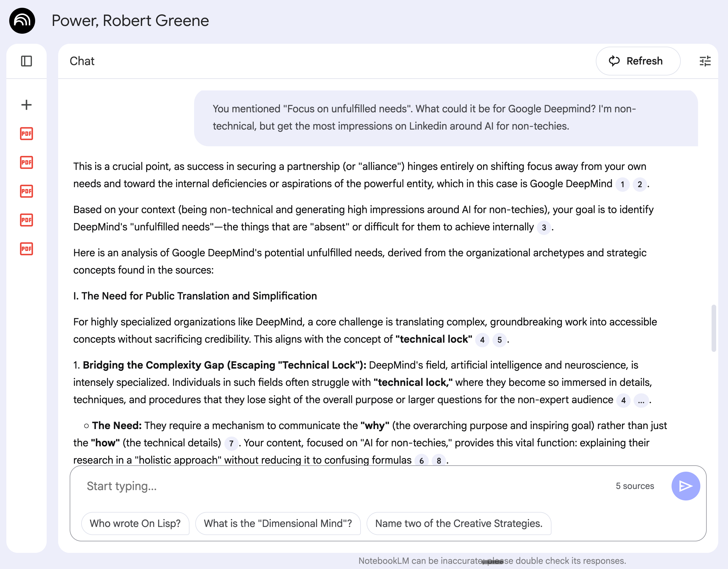Click the plus icon to add source

click(26, 105)
